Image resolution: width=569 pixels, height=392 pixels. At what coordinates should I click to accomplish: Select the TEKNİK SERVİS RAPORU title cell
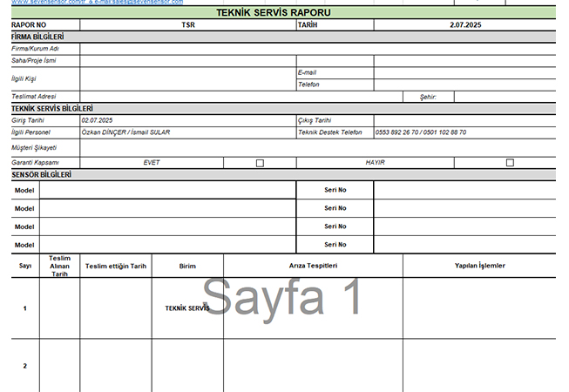283,13
